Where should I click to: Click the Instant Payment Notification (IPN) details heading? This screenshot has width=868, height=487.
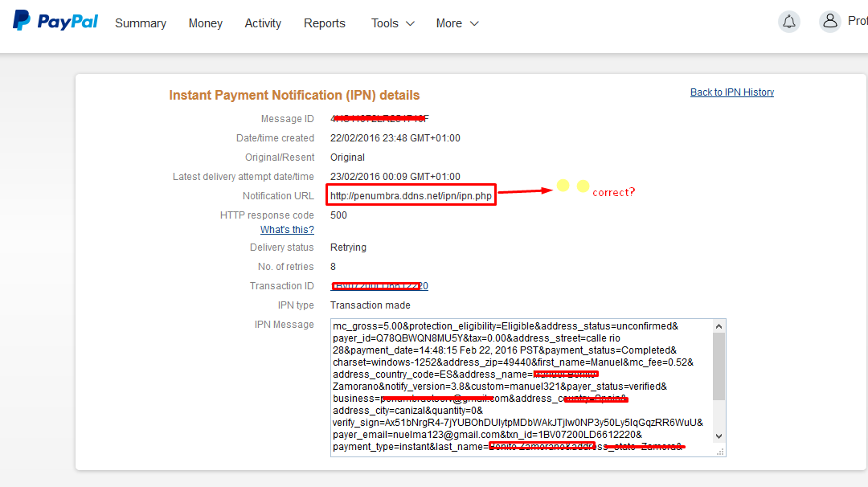[x=294, y=95]
